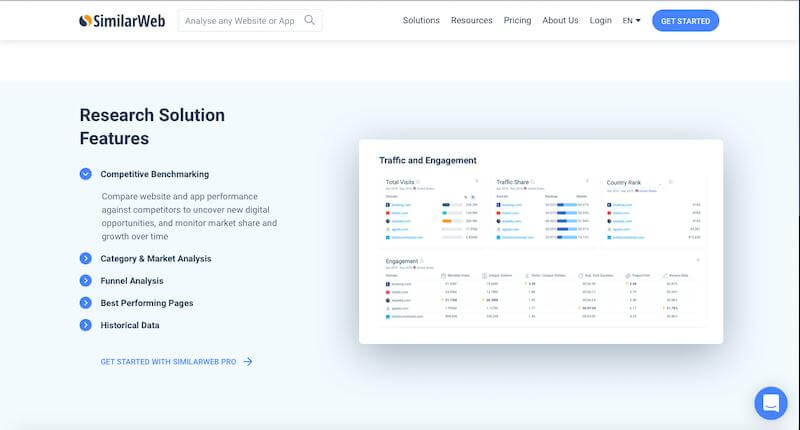This screenshot has height=430, width=800.
Task: Expand the Historical Data item
Action: coord(86,325)
